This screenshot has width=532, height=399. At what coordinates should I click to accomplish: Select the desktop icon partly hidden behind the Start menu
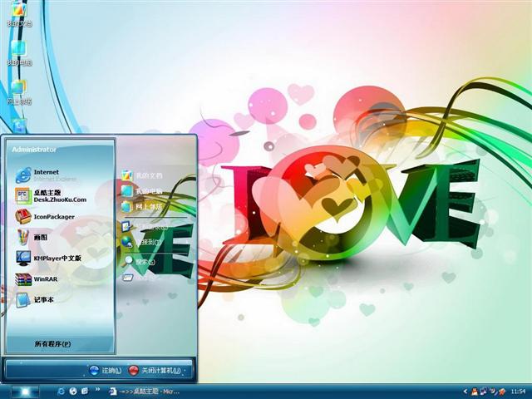(19, 126)
